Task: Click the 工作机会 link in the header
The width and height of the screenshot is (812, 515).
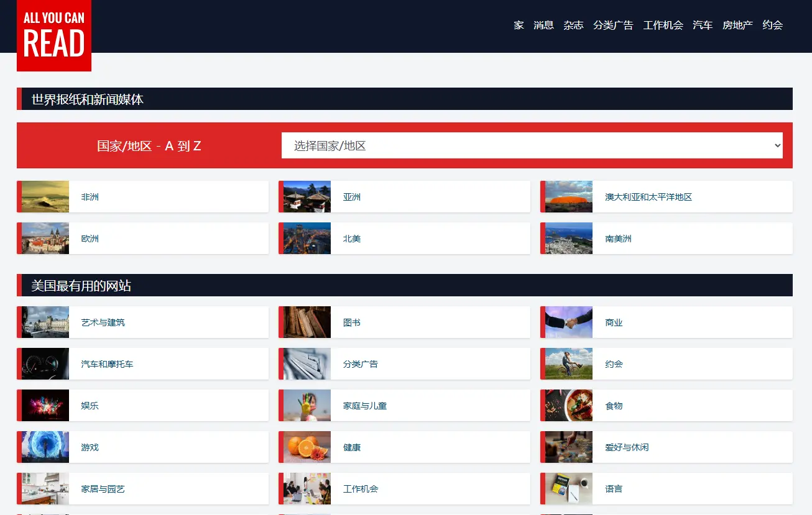Action: [x=663, y=25]
